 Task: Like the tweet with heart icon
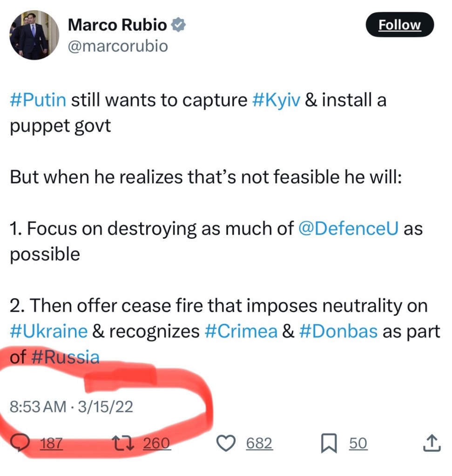coord(227,443)
